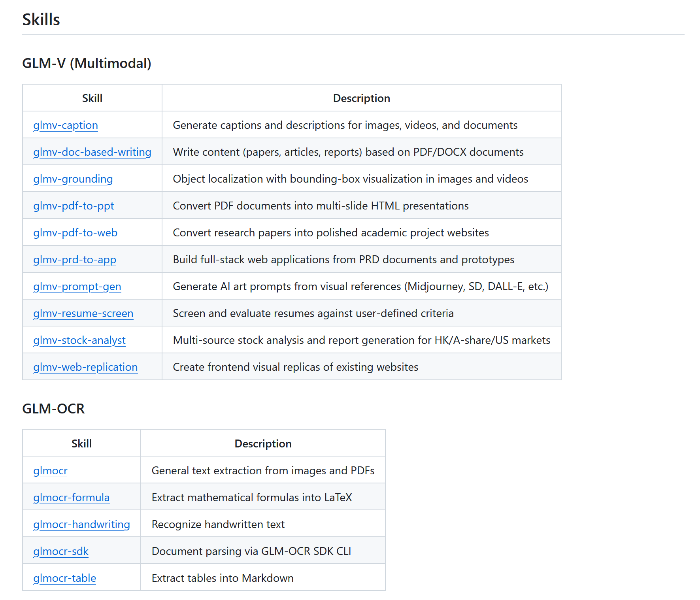Viewport: 700px width, 600px height.
Task: Click the glmocr-table link
Action: (x=64, y=578)
